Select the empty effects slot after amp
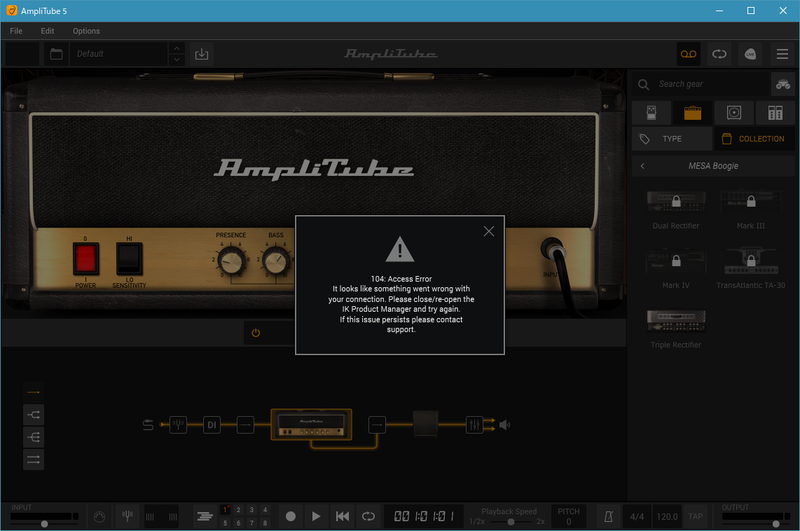The width and height of the screenshot is (800, 531). click(377, 424)
